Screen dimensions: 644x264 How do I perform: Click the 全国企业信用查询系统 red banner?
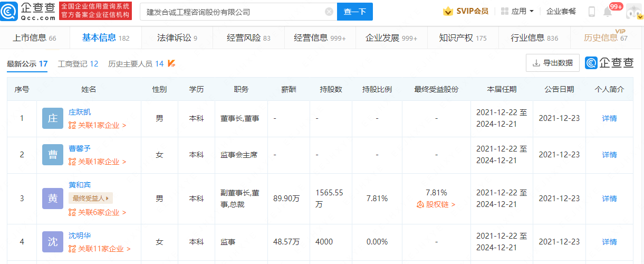click(x=94, y=11)
